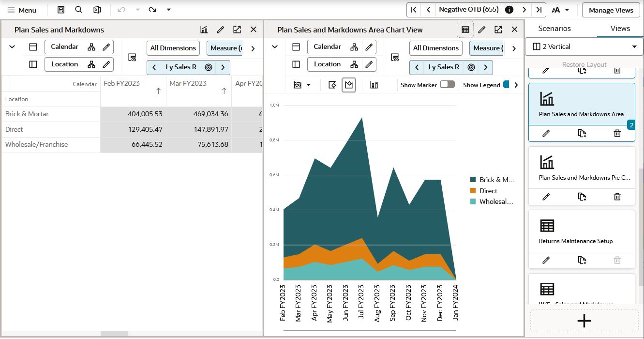This screenshot has height=339, width=644.
Task: Switch area chart view to table icon
Action: (465, 30)
